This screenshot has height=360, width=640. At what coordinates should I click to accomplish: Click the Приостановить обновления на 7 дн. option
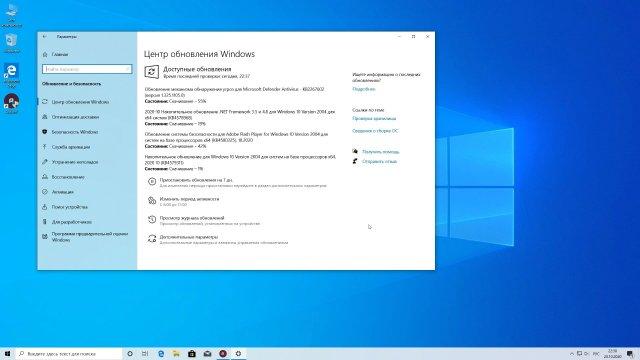tap(196, 180)
